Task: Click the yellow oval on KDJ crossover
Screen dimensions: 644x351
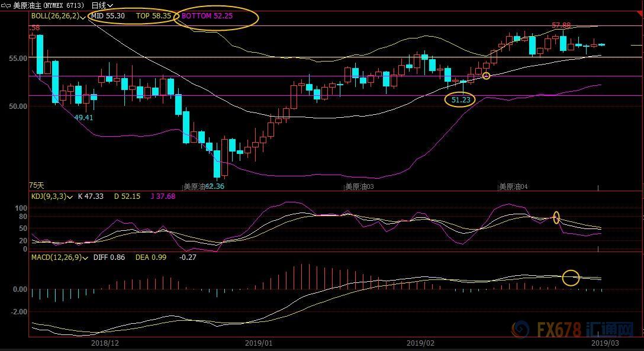Action: 556,218
